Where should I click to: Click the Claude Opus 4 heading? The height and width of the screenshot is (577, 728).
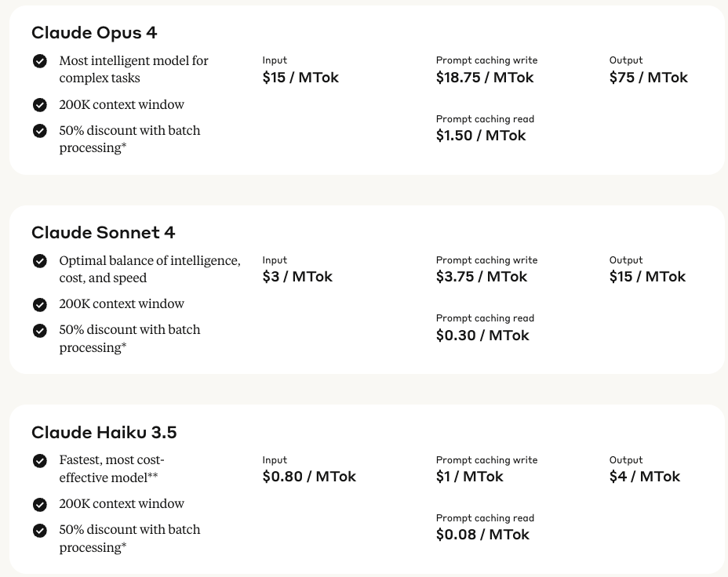tap(94, 33)
